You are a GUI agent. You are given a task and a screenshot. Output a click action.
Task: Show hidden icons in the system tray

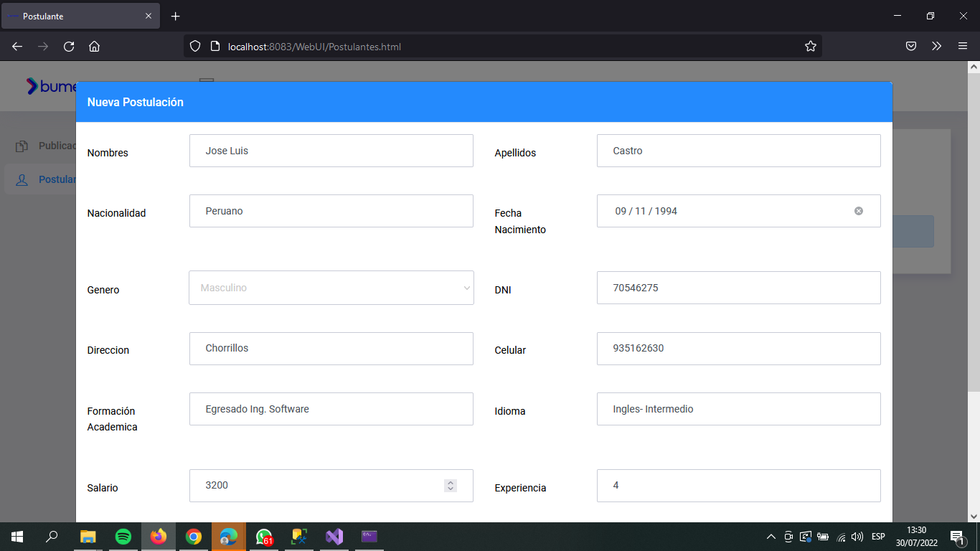tap(771, 536)
